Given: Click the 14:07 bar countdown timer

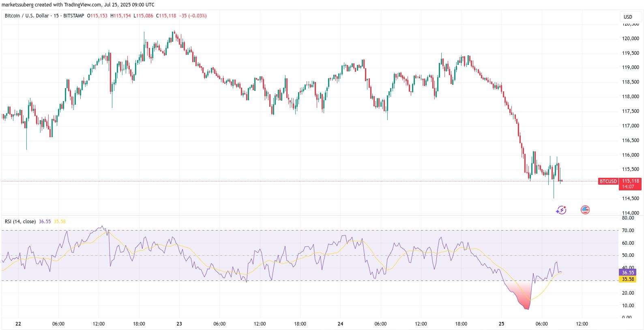Looking at the screenshot, I should click(x=628, y=187).
